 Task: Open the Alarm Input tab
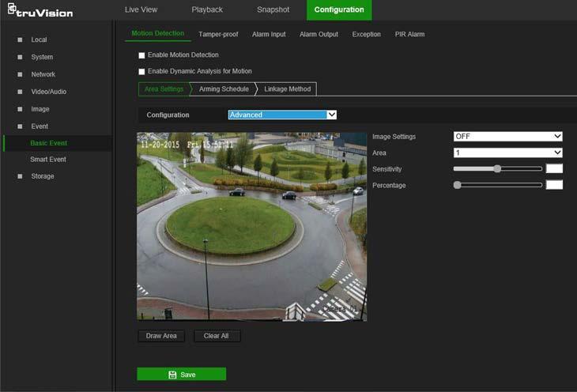(269, 34)
